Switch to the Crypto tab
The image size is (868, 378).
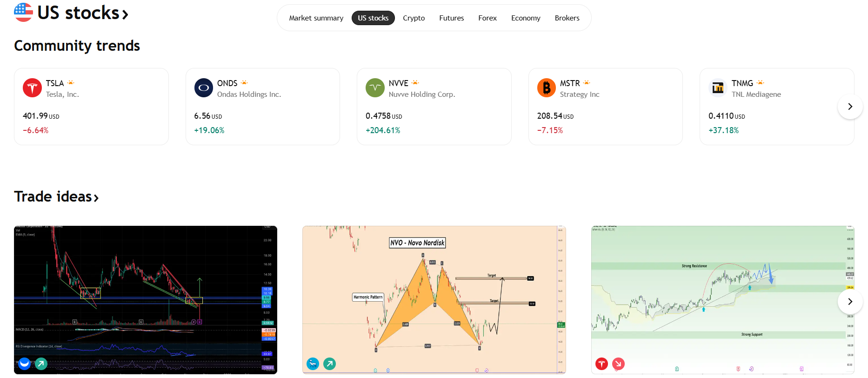pyautogui.click(x=414, y=18)
